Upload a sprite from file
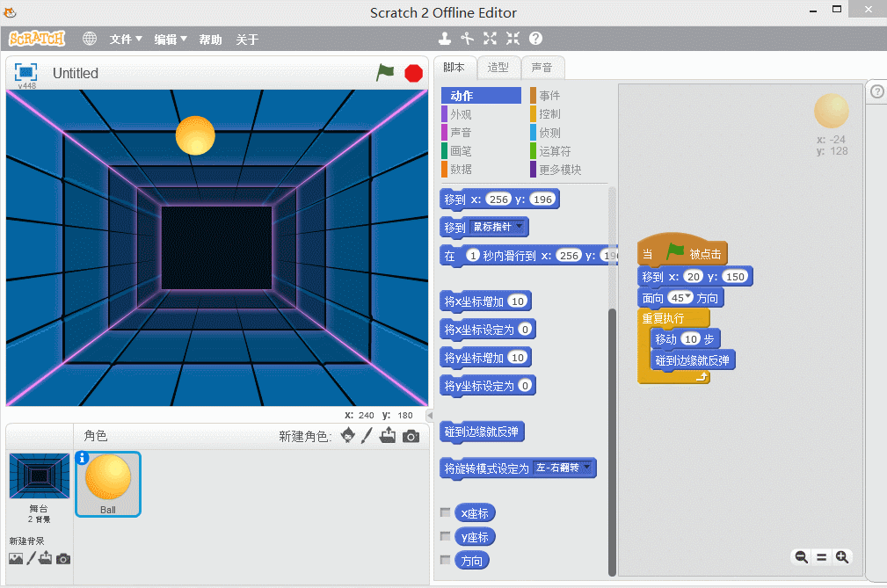The image size is (887, 588). click(x=388, y=435)
